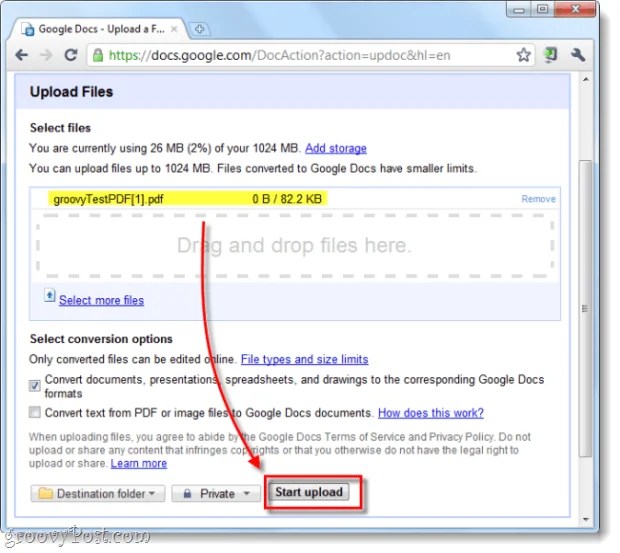The width and height of the screenshot is (620, 553).
Task: Click the browser forward arrow
Action: coord(47,55)
